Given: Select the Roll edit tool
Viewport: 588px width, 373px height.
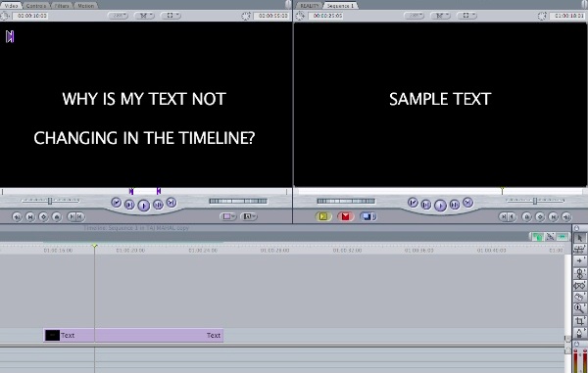Looking at the screenshot, I should pyautogui.click(x=580, y=273).
